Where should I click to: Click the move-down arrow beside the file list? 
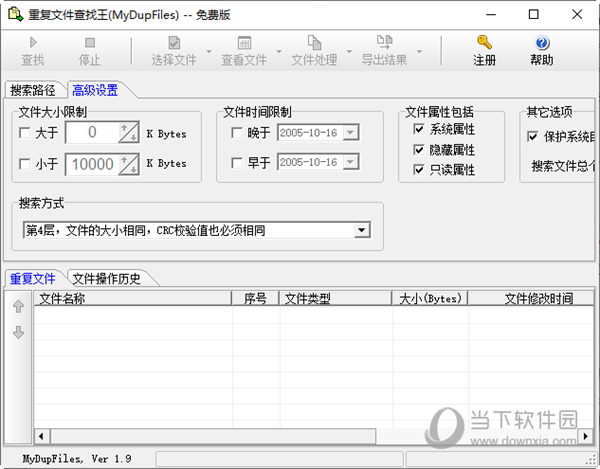coord(18,332)
